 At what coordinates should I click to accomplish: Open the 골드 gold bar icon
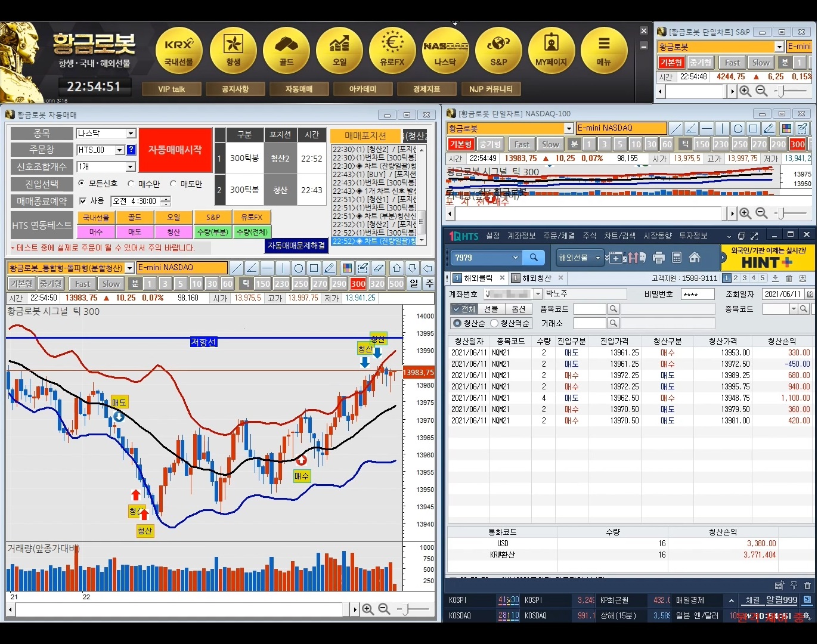point(286,50)
